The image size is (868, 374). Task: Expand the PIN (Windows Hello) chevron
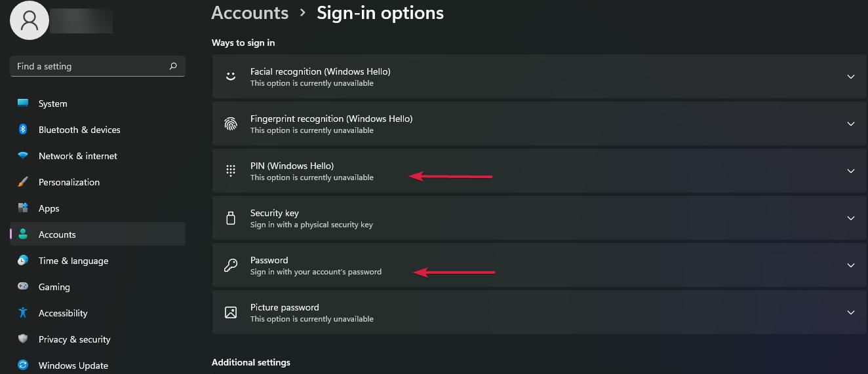[x=851, y=171]
